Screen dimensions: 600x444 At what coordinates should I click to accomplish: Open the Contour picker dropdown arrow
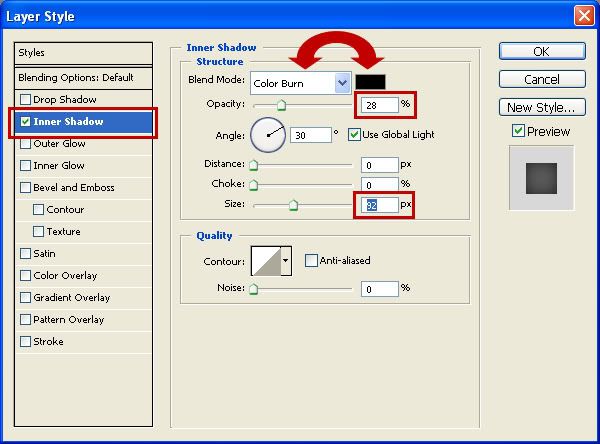(x=286, y=261)
